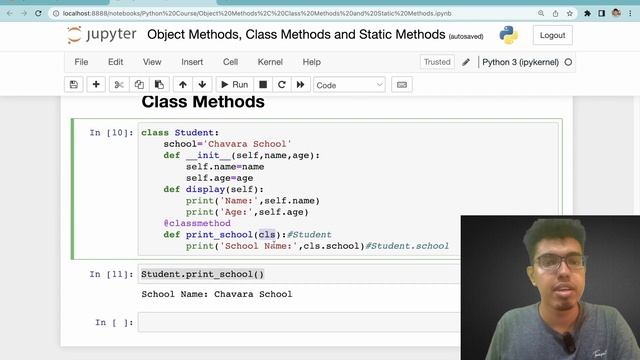The height and width of the screenshot is (360, 640).
Task: Click the '@classmethod' decorator line
Action: pos(197,223)
